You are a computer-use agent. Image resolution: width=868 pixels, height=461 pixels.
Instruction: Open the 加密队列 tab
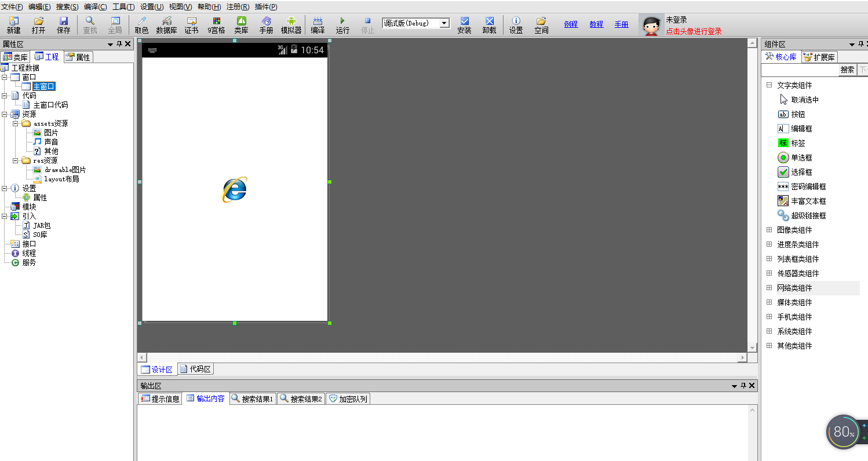(348, 398)
